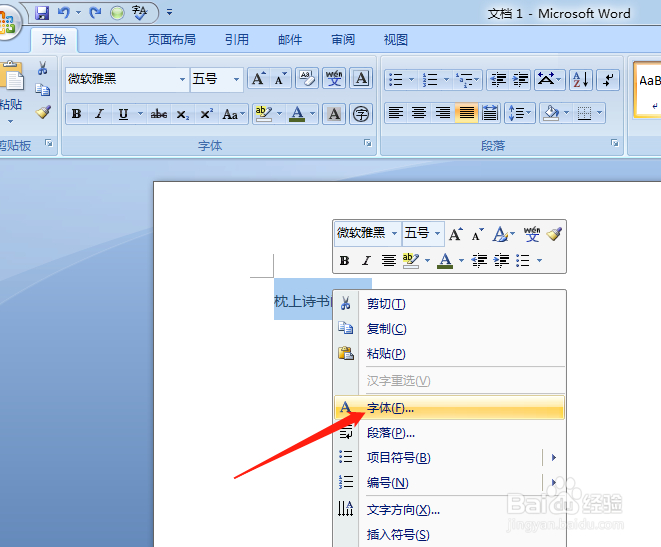Viewport: 661px width, 547px height.
Task: Click the ribbon Sort A-Z icon
Action: 581,79
